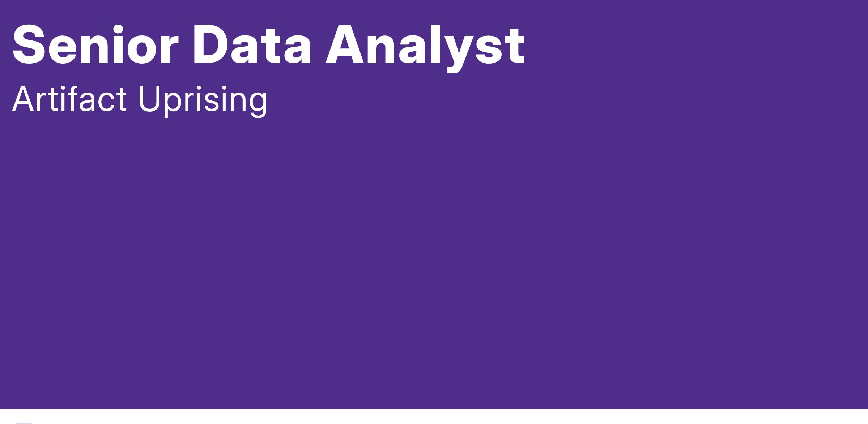Click the word Data in the heading

coord(252,45)
